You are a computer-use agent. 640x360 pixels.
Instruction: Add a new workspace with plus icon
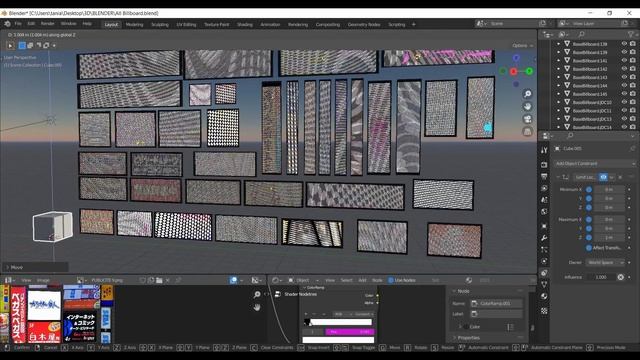click(x=413, y=24)
